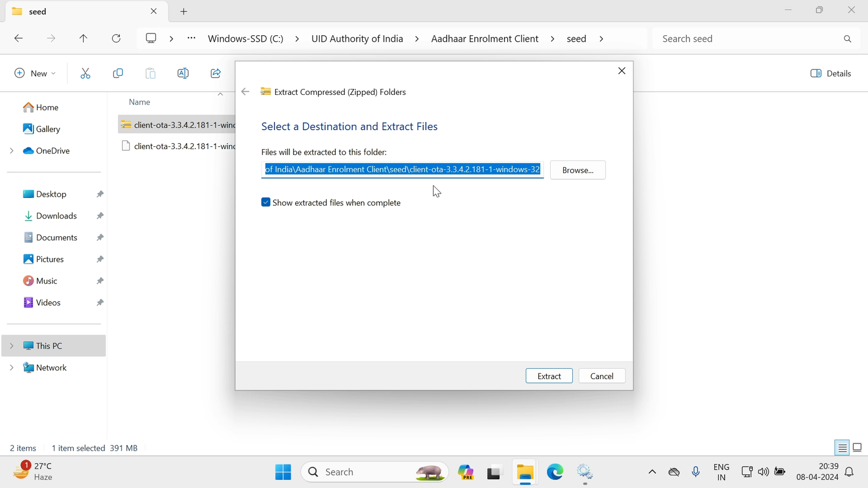Screen dimensions: 868x488
Task: Toggle Show extracted files when complete checkbox
Action: (266, 202)
